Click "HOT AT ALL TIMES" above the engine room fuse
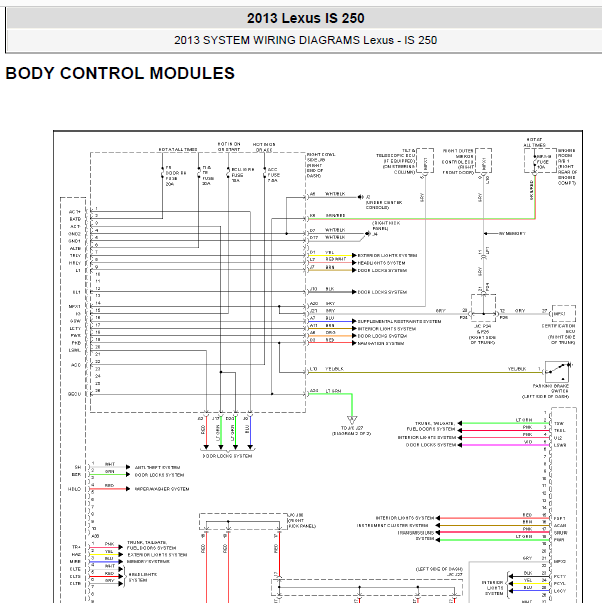 (534, 142)
